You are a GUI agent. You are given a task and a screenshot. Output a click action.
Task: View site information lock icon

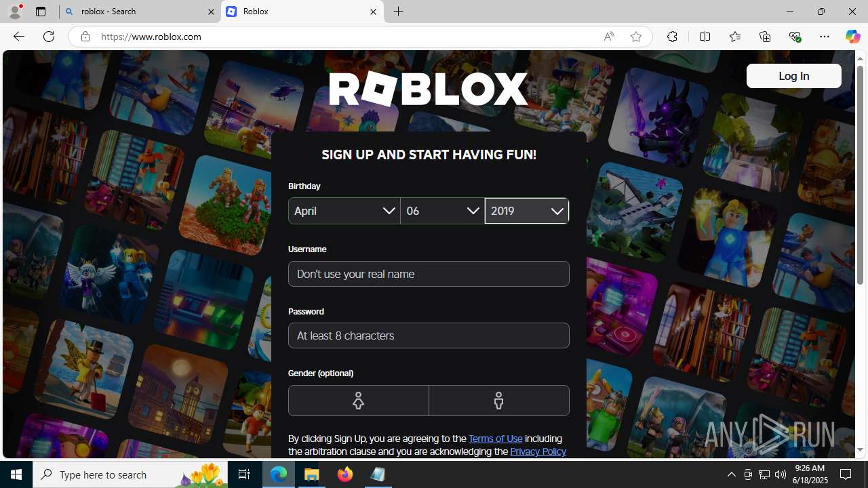click(85, 37)
